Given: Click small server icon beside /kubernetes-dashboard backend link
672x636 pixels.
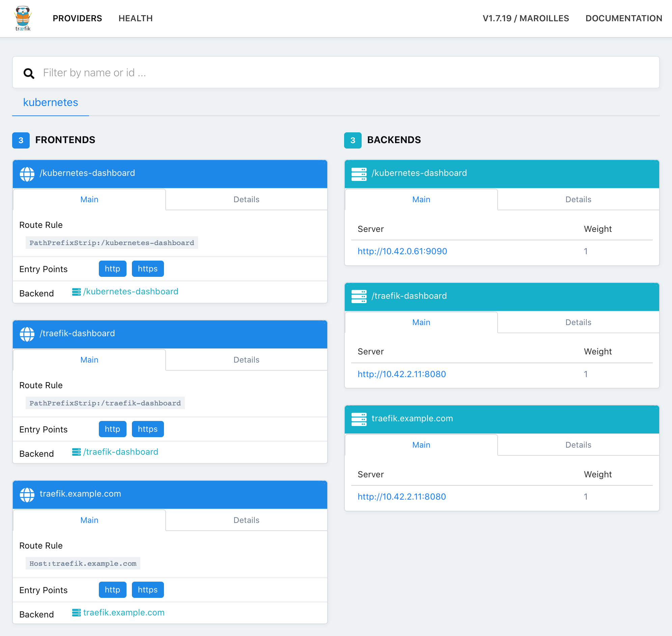Looking at the screenshot, I should pyautogui.click(x=77, y=292).
